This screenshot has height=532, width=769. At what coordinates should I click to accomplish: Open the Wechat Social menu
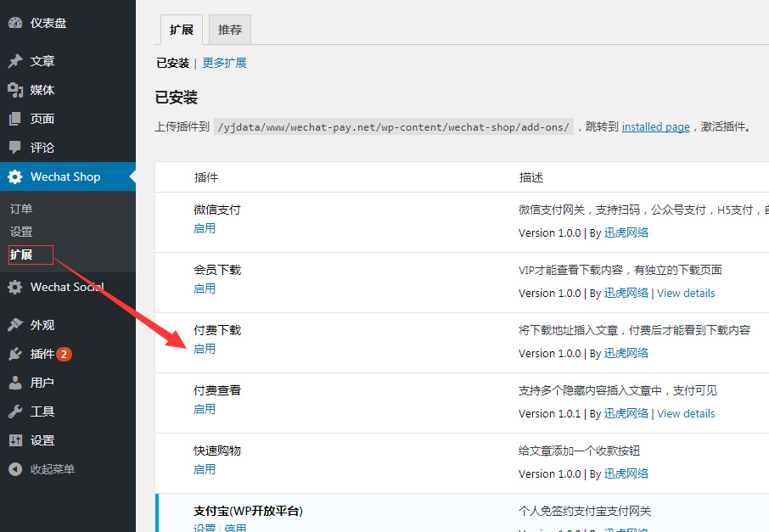[68, 287]
